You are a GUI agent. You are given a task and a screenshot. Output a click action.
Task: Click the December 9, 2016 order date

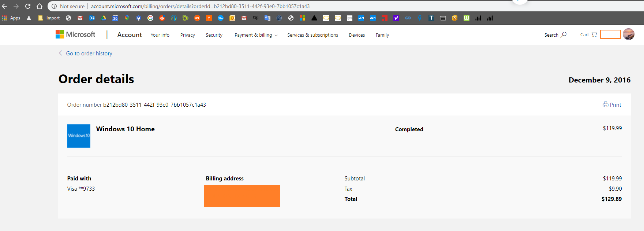click(x=599, y=80)
